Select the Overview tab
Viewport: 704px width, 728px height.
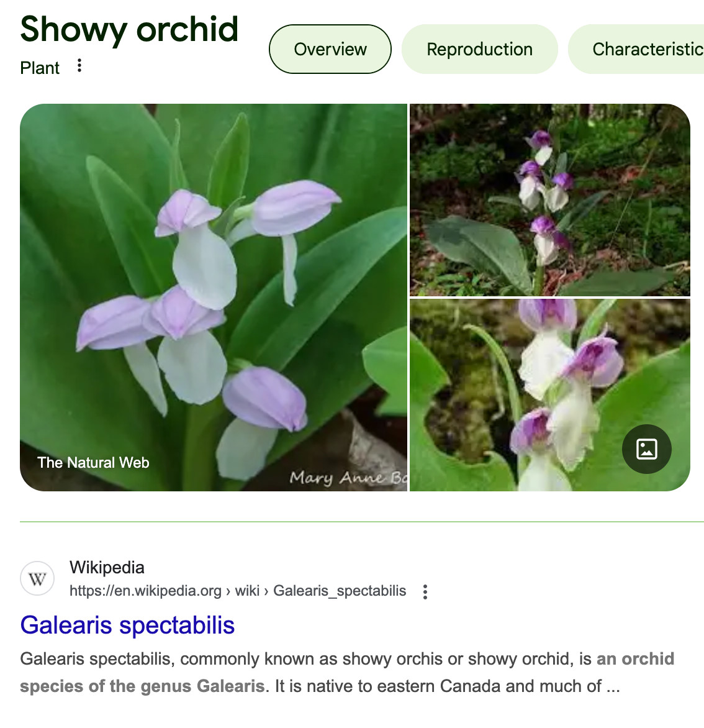[x=330, y=49]
